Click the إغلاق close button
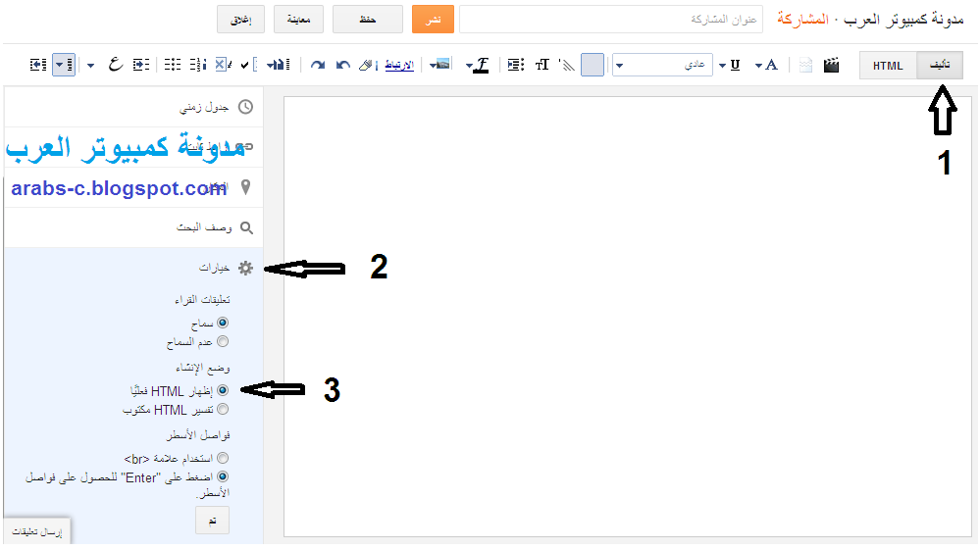This screenshot has height=550, width=980. (x=240, y=20)
